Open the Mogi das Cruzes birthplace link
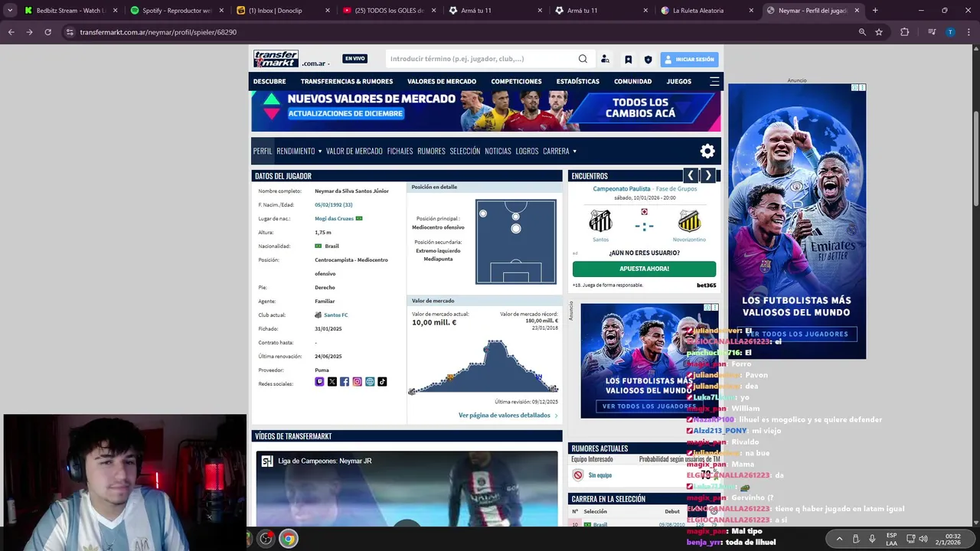980x551 pixels. pyautogui.click(x=334, y=218)
